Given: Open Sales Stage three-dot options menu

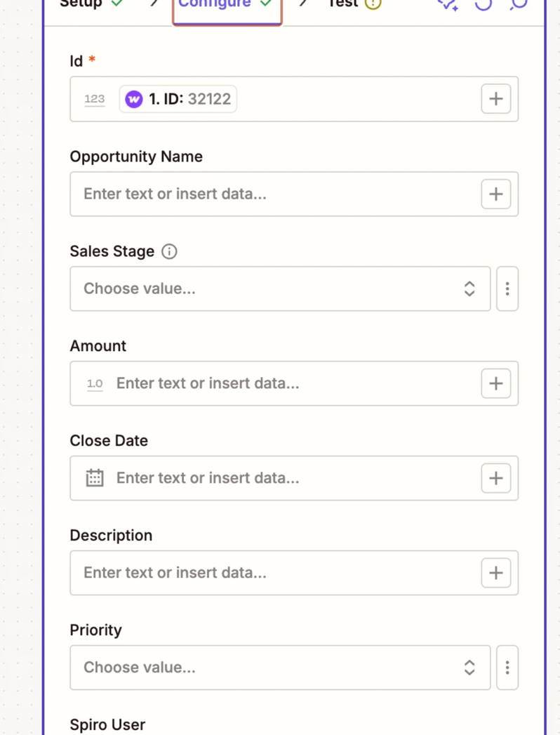Looking at the screenshot, I should click(x=507, y=289).
